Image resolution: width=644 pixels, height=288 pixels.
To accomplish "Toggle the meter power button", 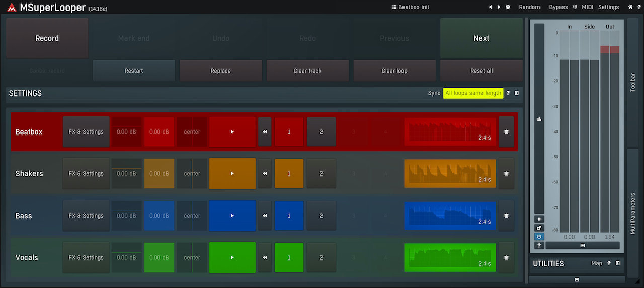I will pyautogui.click(x=539, y=236).
